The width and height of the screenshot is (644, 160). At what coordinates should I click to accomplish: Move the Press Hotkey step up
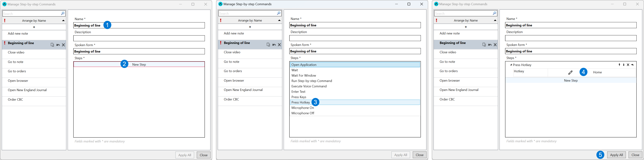coord(619,65)
